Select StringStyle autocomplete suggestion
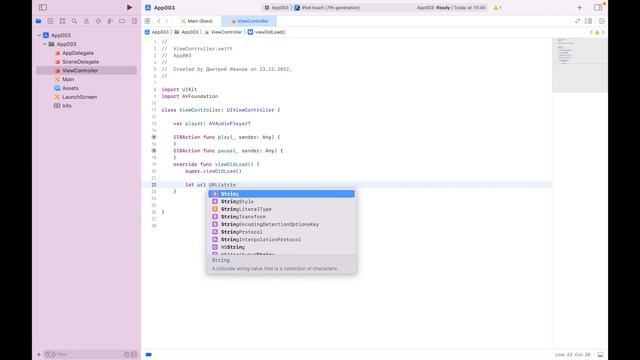The height and width of the screenshot is (360, 640). coord(282,202)
